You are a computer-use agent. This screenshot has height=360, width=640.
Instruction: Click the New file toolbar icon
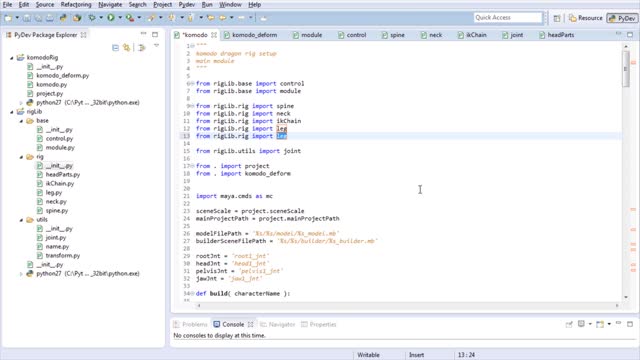click(x=8, y=18)
